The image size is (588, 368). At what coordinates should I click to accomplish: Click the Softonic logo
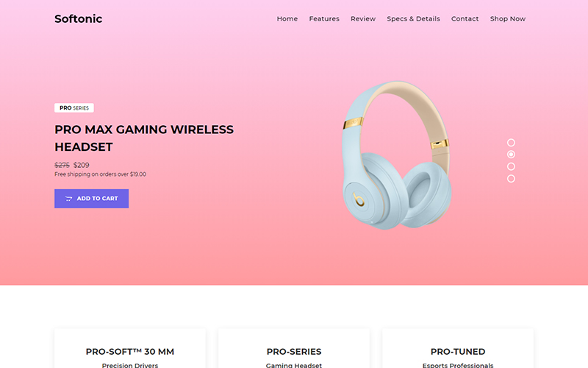[79, 19]
